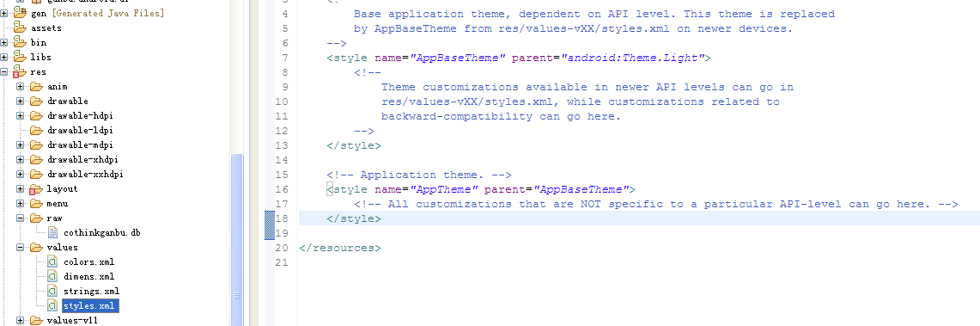Click the "backward-compatibility can go here." comment
The height and width of the screenshot is (326, 980).
[502, 116]
